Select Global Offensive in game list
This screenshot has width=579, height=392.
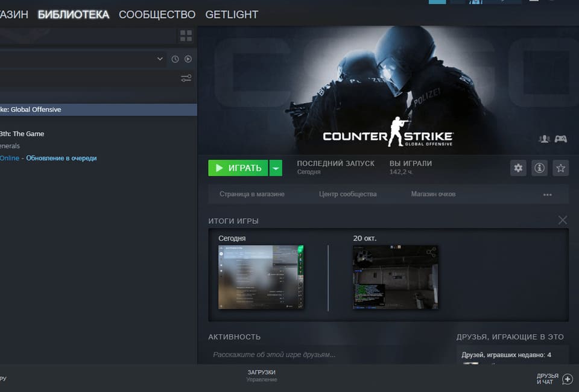[98, 110]
